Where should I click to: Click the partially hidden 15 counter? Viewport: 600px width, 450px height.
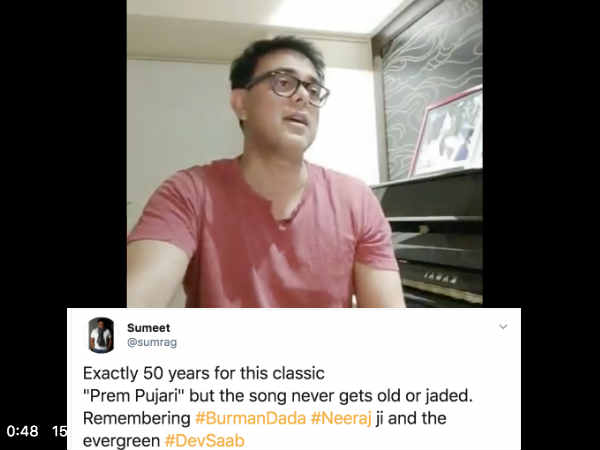click(x=60, y=431)
